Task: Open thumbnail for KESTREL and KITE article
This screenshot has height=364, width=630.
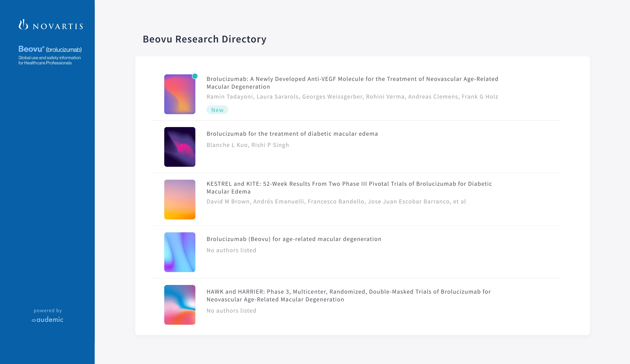Action: click(x=180, y=200)
